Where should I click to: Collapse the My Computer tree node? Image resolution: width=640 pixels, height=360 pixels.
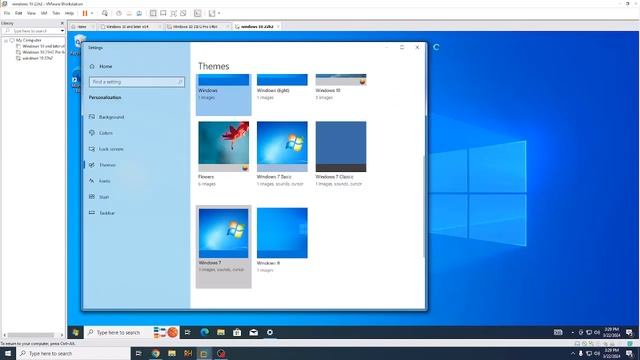tap(6, 41)
